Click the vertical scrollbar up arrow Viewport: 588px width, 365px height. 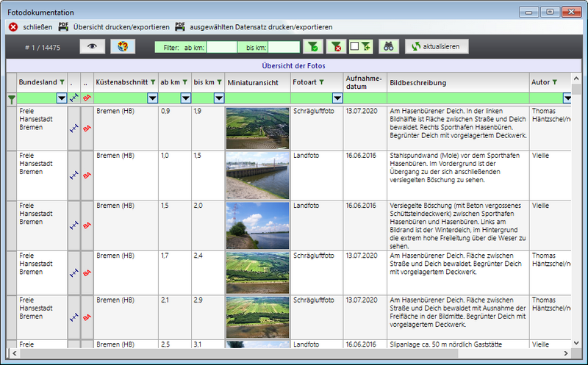point(576,79)
